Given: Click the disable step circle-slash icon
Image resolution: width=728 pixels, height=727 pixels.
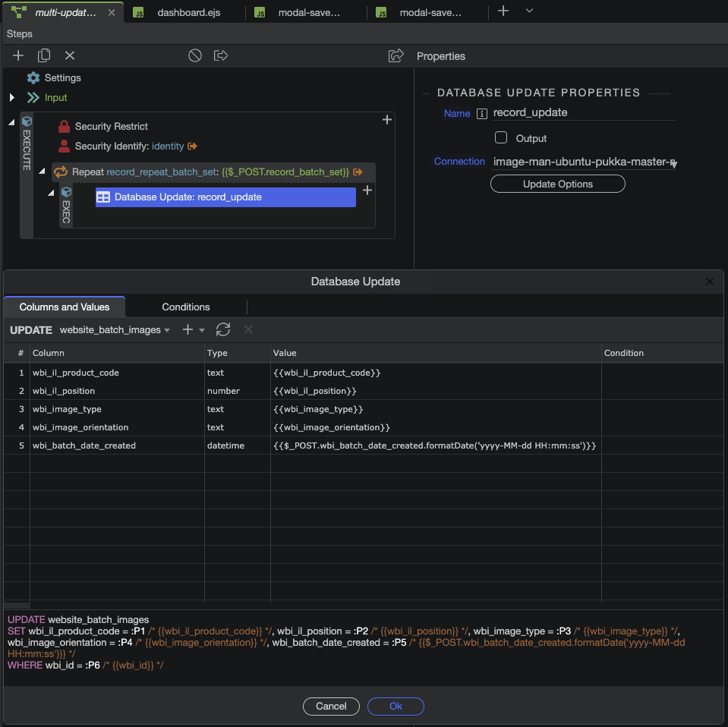Looking at the screenshot, I should pos(195,55).
